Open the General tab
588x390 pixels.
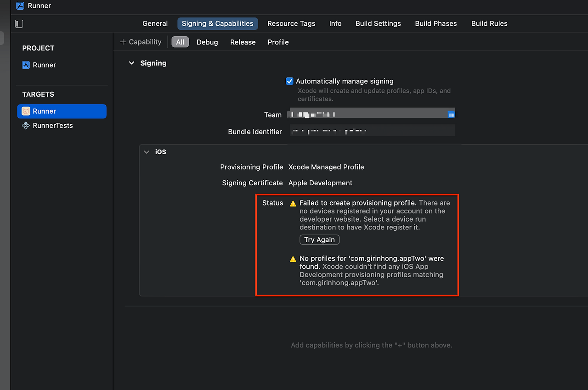coord(155,23)
